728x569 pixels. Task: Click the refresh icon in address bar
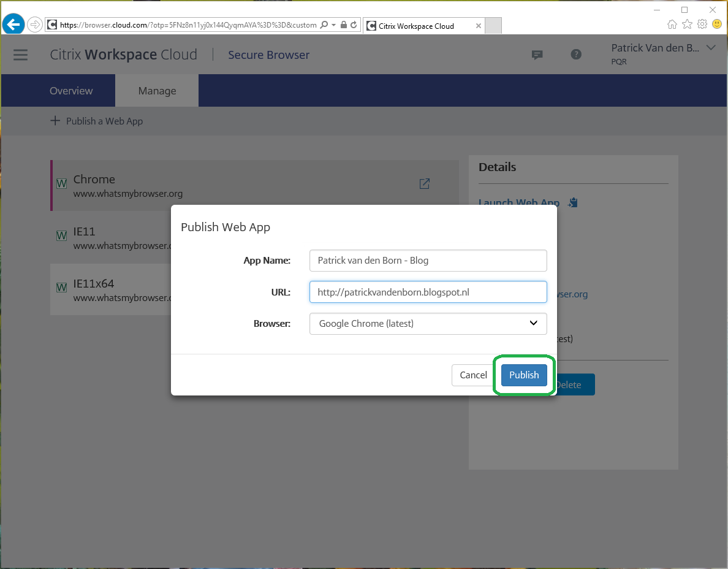coord(354,25)
